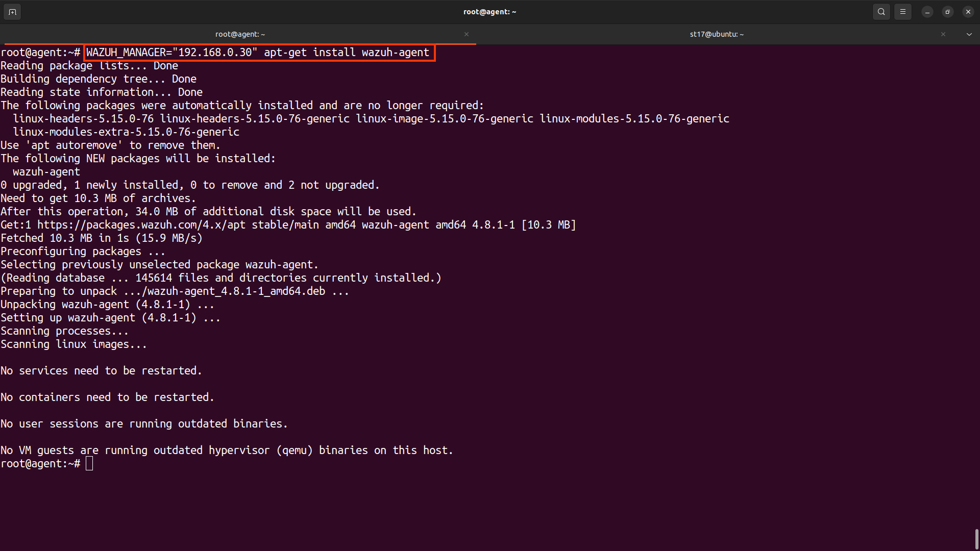980x551 pixels.
Task: Switch to the st17@ubuntu tab
Action: (717, 34)
